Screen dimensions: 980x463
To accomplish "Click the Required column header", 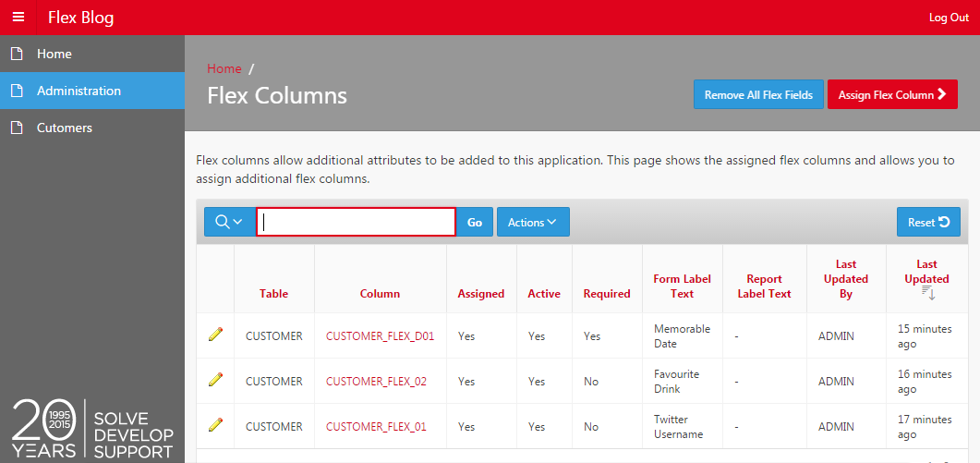I will [607, 294].
